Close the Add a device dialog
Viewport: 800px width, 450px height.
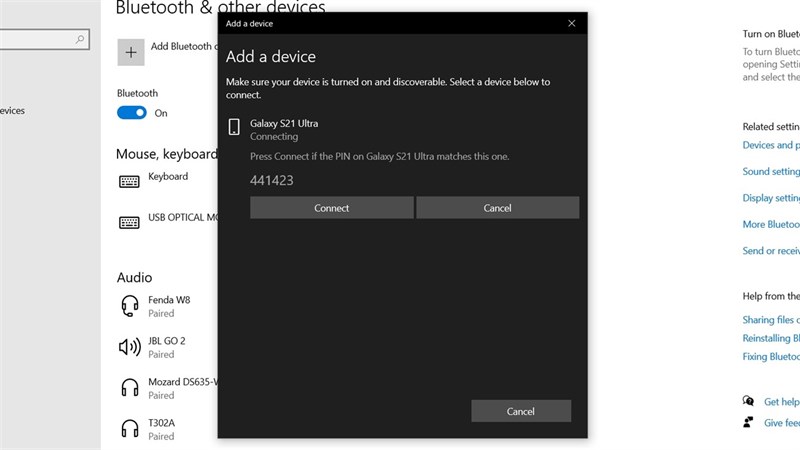coord(571,23)
